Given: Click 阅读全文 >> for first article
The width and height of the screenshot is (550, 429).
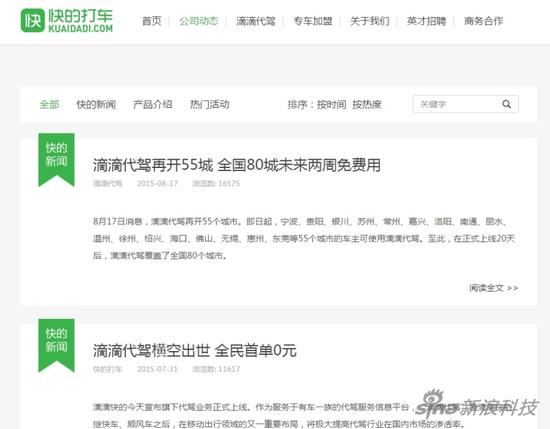Looking at the screenshot, I should point(494,288).
